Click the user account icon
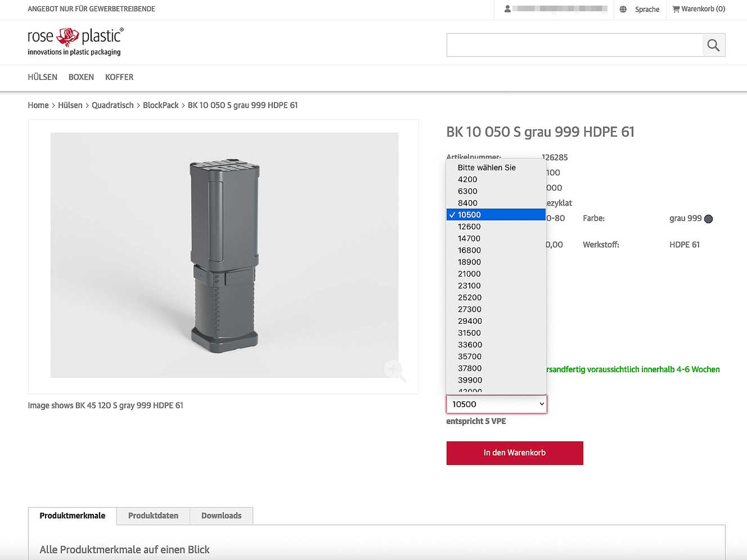This screenshot has height=560, width=747. point(507,9)
